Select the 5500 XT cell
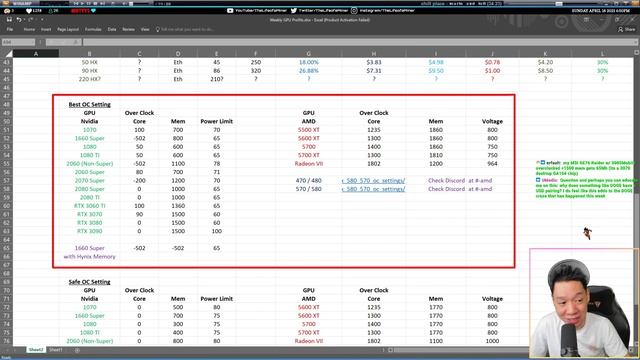This screenshot has width=640, height=360. pos(309,130)
